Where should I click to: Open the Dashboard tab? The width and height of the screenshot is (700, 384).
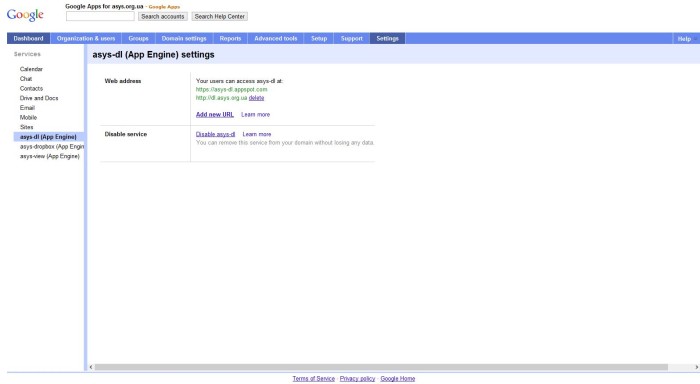click(29, 38)
